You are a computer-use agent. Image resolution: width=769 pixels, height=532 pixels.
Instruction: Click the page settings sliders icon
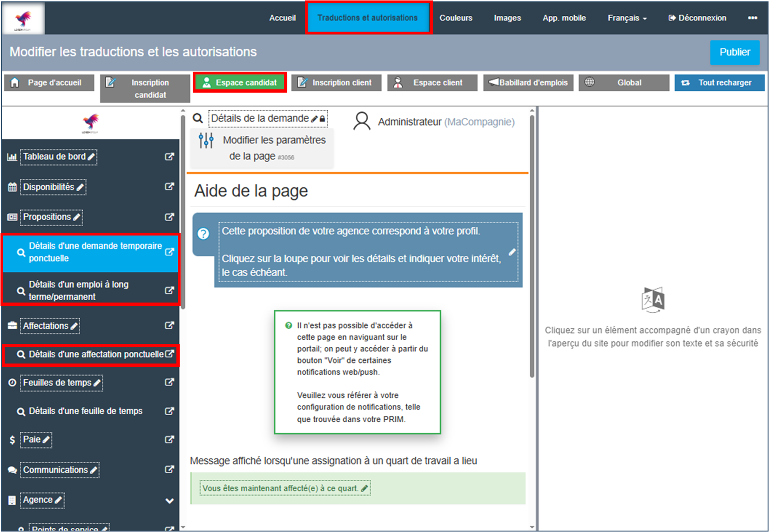tap(206, 140)
